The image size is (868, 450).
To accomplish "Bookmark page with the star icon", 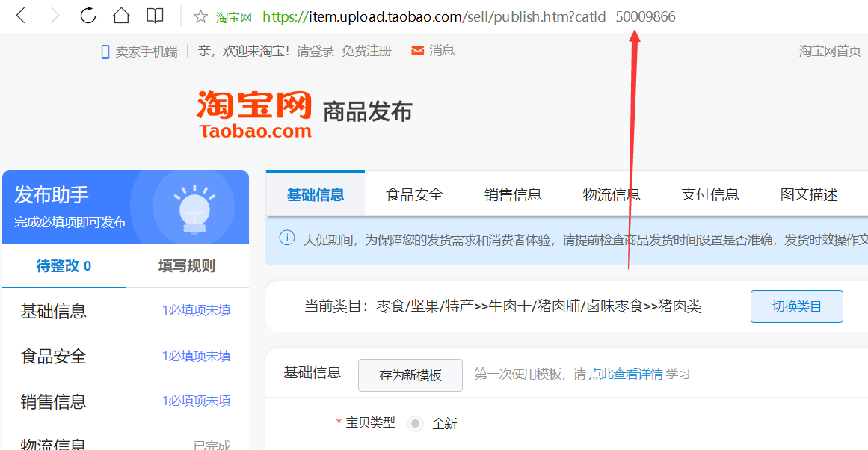I will pos(200,16).
